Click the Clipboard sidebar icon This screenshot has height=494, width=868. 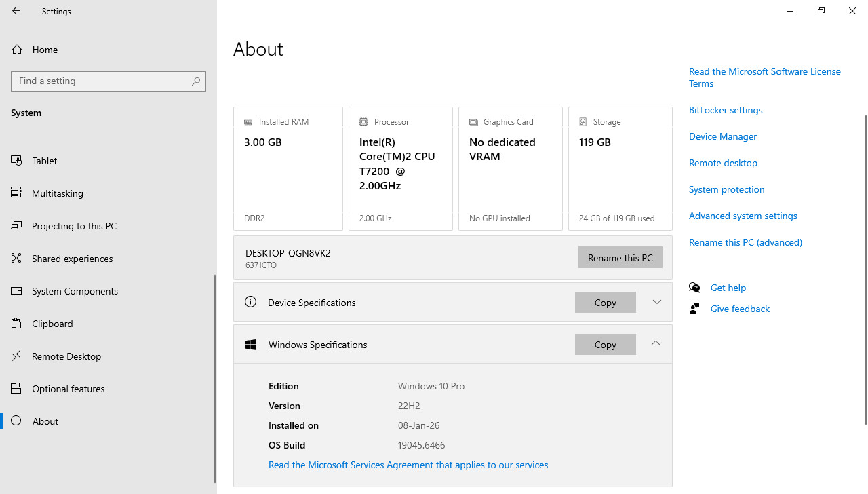tap(17, 324)
